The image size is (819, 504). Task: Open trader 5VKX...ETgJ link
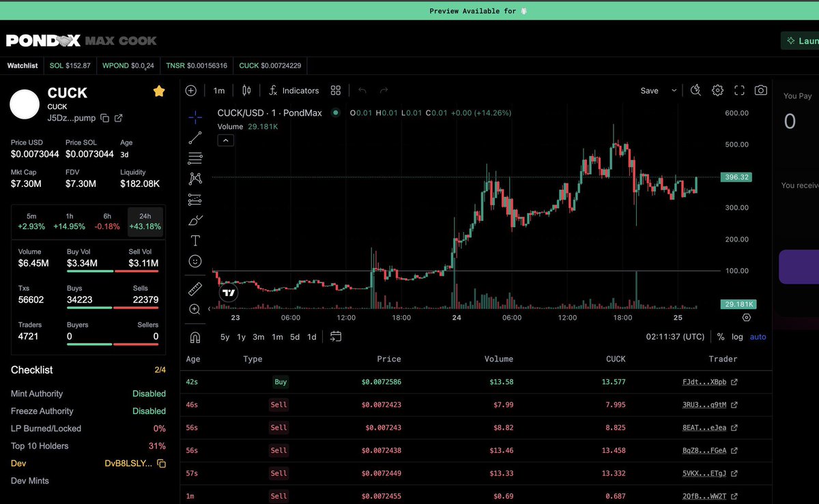point(710,473)
